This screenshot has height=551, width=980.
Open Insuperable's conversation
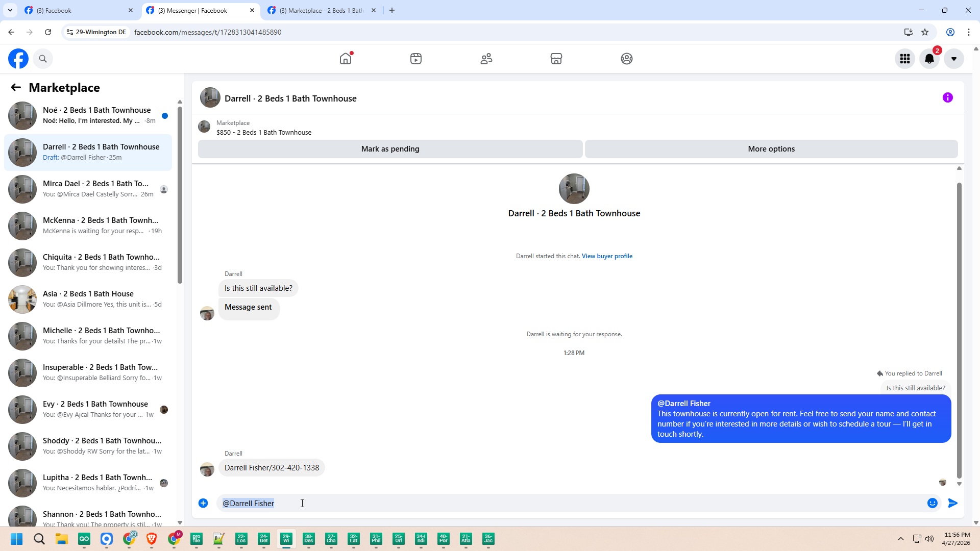88,372
